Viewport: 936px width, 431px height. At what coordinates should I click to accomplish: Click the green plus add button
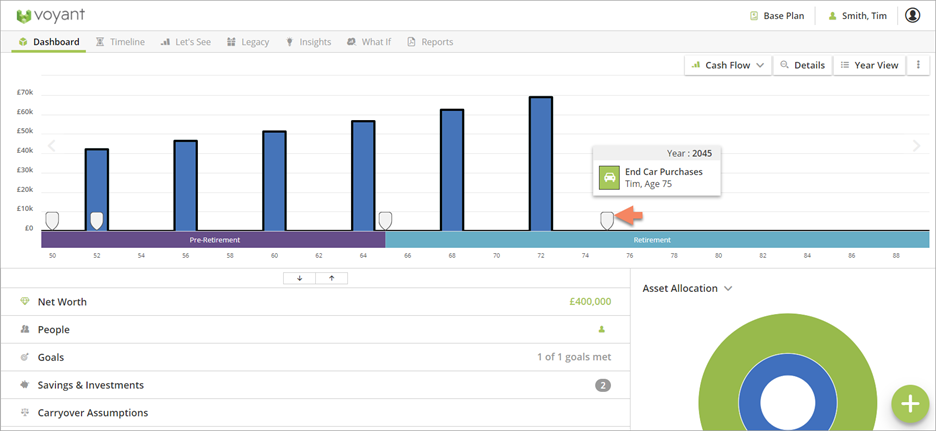(x=910, y=404)
